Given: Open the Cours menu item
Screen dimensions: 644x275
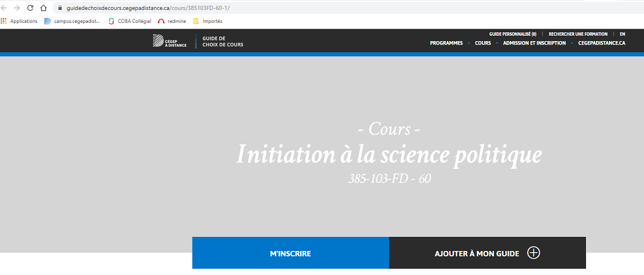Looking at the screenshot, I should click(x=483, y=43).
